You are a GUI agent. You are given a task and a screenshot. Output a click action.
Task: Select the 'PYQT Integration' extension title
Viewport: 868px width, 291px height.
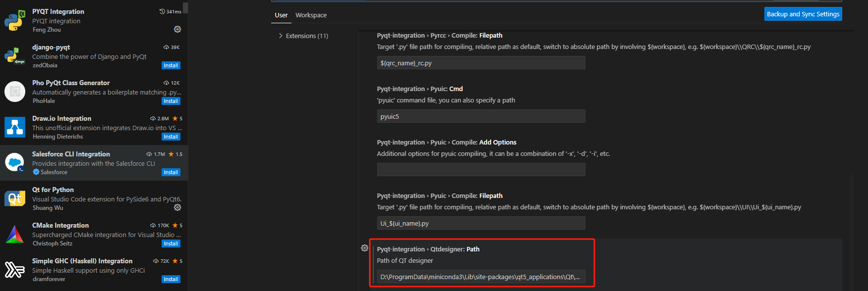click(58, 11)
